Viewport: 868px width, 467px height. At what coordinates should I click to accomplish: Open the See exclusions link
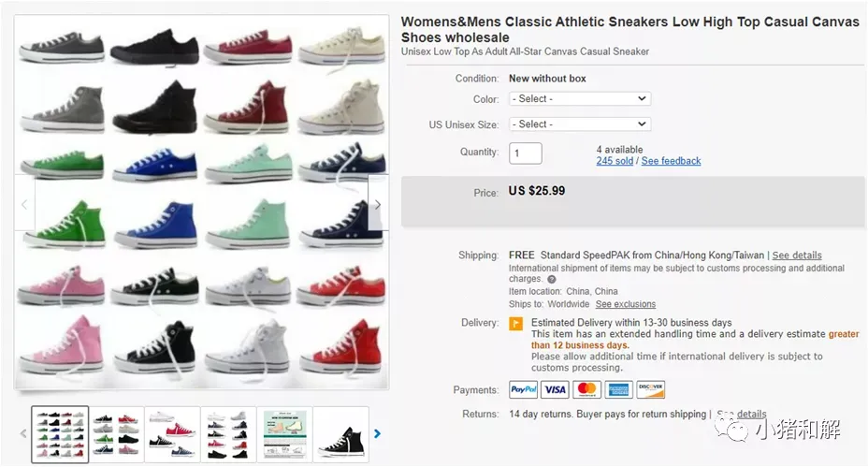626,304
